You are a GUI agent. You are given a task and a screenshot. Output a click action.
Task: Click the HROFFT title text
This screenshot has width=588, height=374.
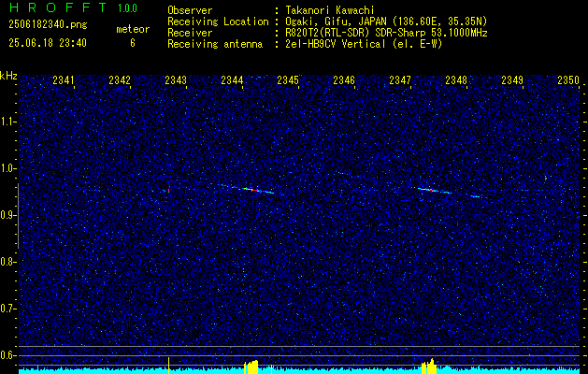tap(58, 7)
